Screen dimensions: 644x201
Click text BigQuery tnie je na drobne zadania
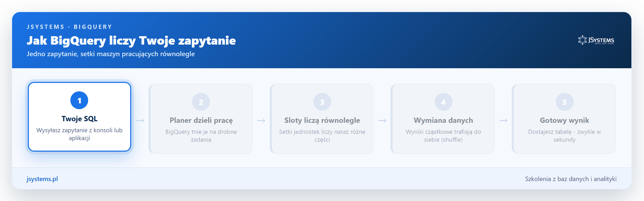(201, 136)
